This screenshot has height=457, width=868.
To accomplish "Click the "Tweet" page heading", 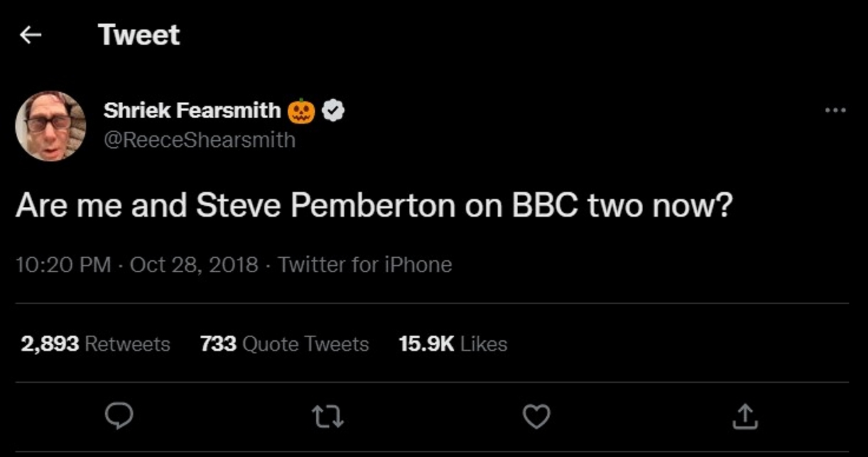I will pyautogui.click(x=139, y=35).
